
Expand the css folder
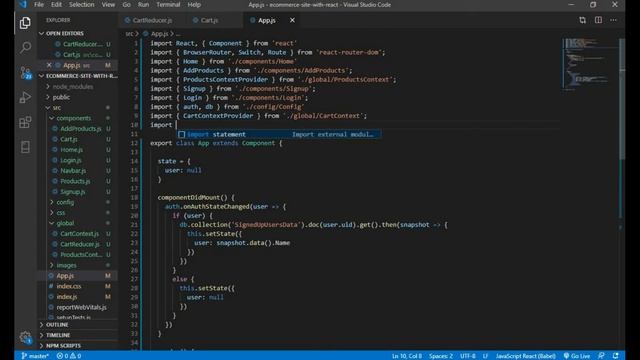pos(61,213)
